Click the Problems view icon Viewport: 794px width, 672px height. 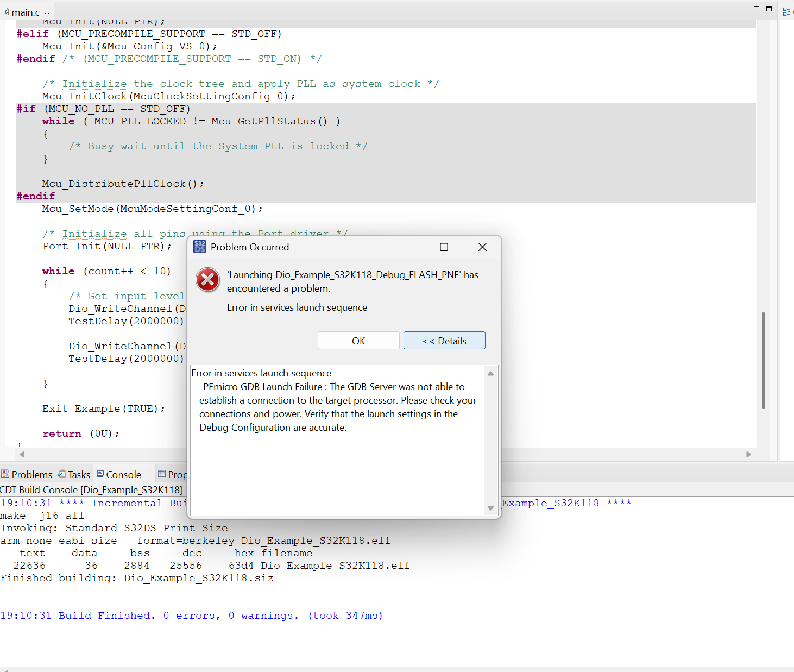coord(5,474)
